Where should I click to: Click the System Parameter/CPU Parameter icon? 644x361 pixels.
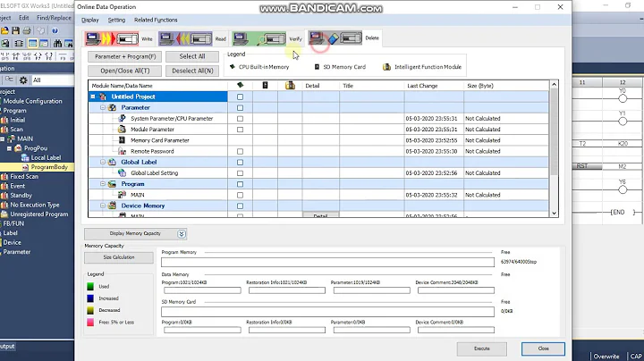pos(122,118)
